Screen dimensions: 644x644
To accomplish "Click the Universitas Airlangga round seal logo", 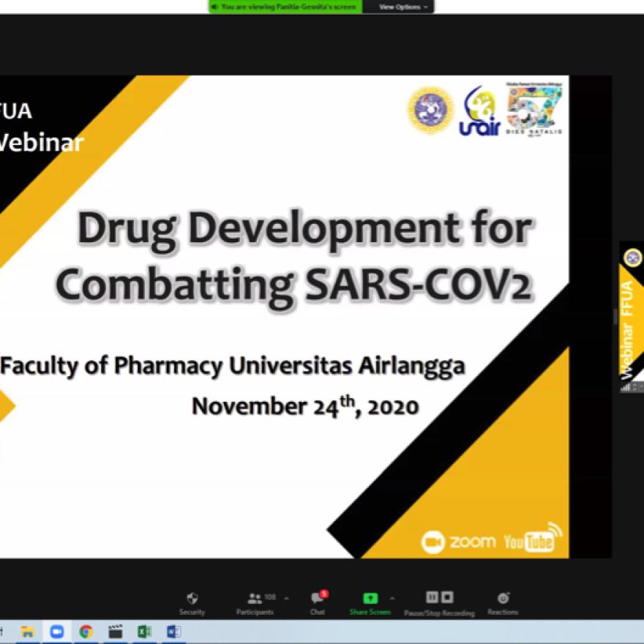I will [x=431, y=110].
